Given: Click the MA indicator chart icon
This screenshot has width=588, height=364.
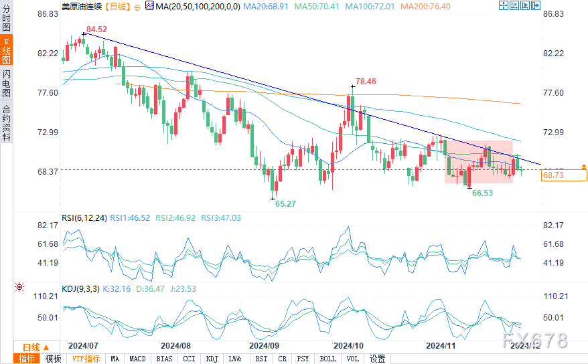Looking at the screenshot, I should [x=149, y=5].
